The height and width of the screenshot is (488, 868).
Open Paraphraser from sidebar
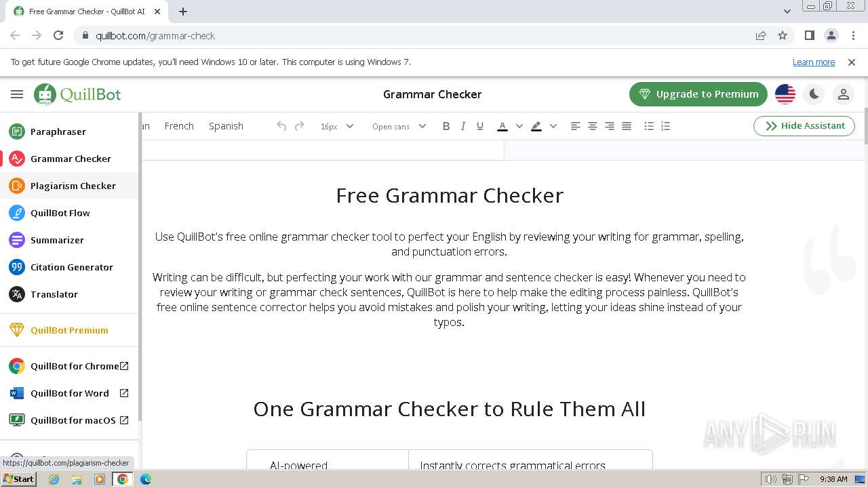click(x=69, y=131)
